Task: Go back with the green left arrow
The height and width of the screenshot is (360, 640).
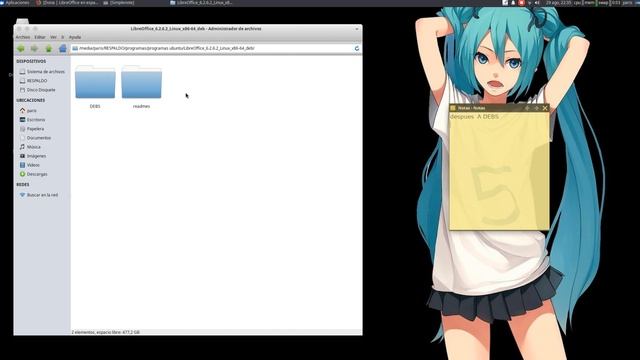Action: tap(21, 49)
